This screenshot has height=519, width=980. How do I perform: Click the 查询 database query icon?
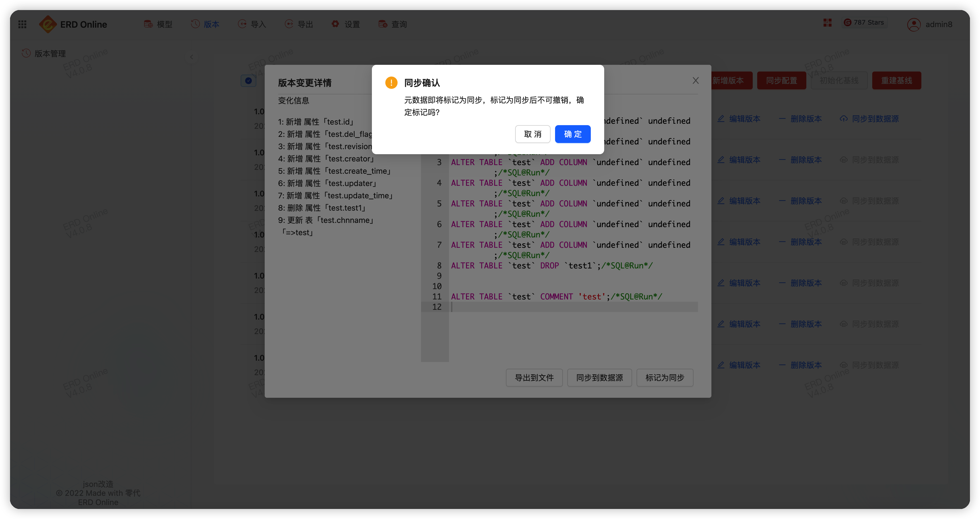pos(383,24)
